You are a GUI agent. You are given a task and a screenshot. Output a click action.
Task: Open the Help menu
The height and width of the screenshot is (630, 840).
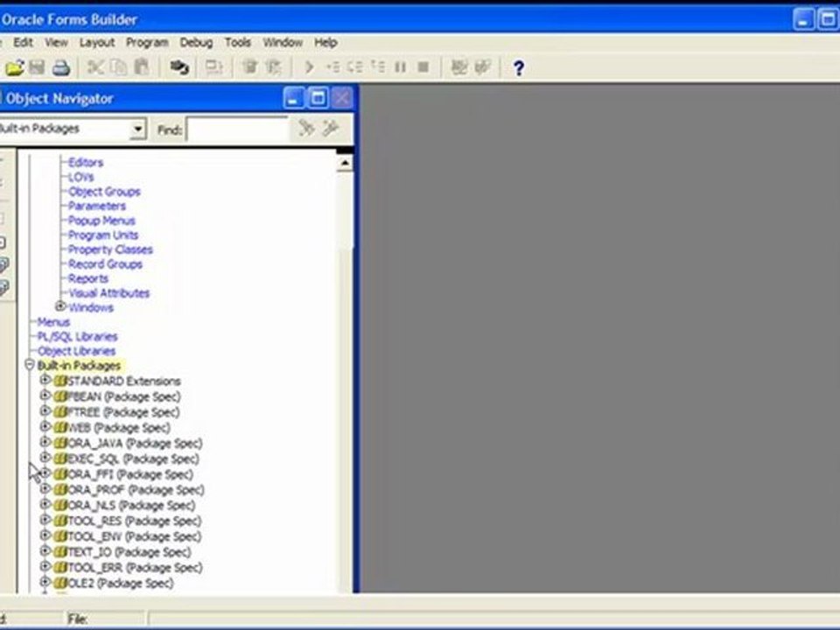tap(325, 42)
